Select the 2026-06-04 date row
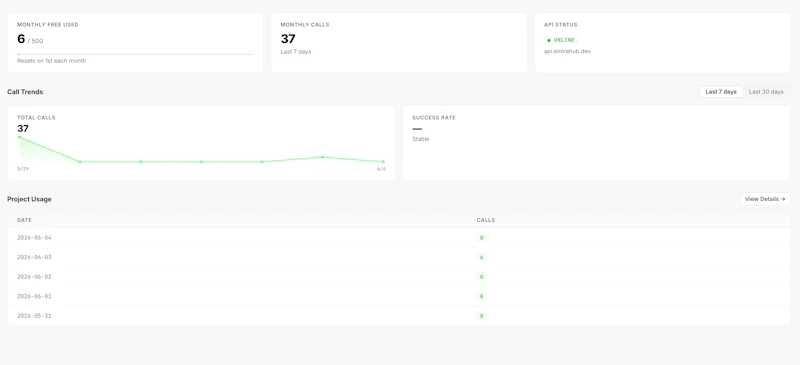The width and height of the screenshot is (800, 365). click(x=399, y=238)
